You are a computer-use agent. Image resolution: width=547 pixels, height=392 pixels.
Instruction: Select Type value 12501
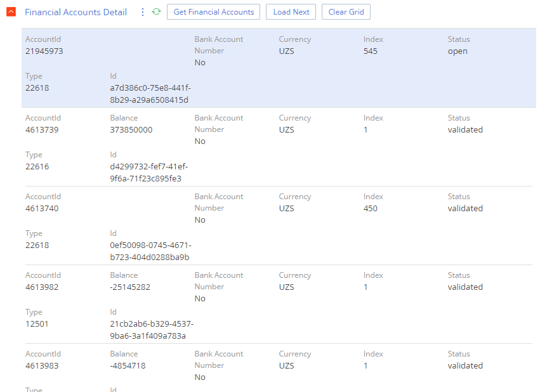click(37, 323)
